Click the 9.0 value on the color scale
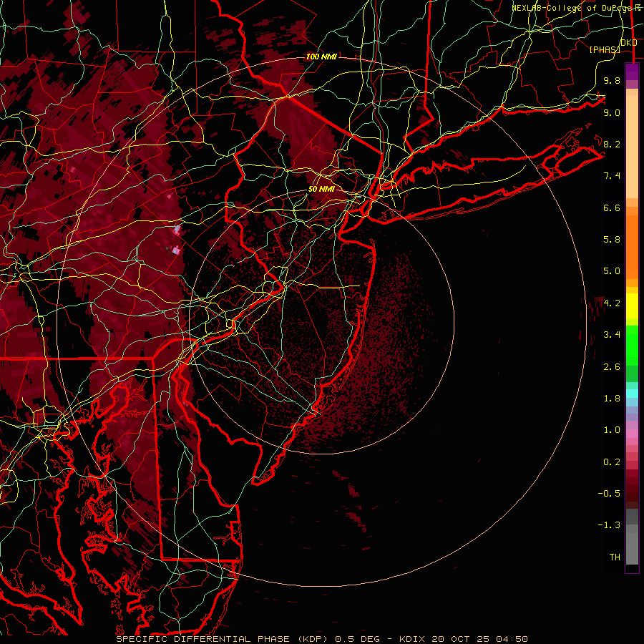This screenshot has width=644, height=644. pos(612,113)
